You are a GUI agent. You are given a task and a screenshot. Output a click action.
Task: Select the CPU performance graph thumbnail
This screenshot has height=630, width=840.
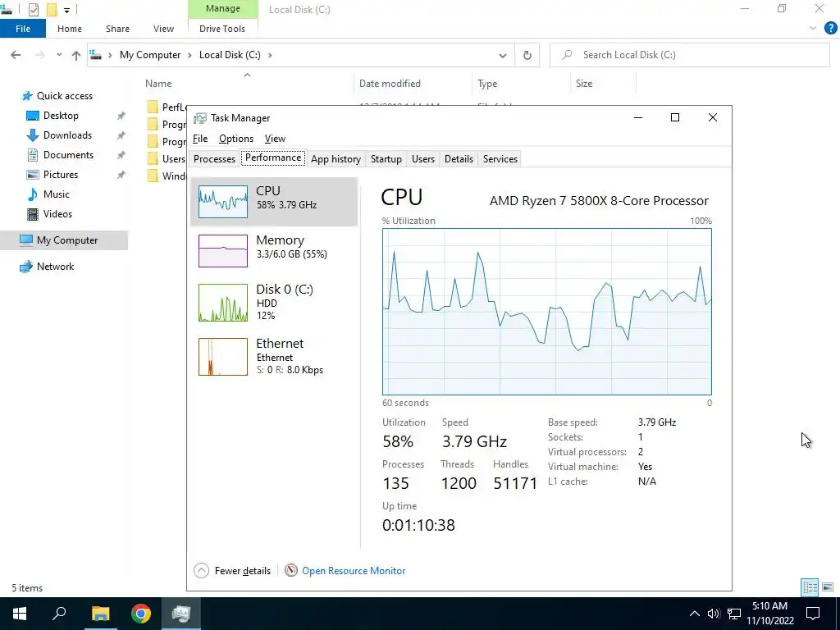(x=223, y=202)
